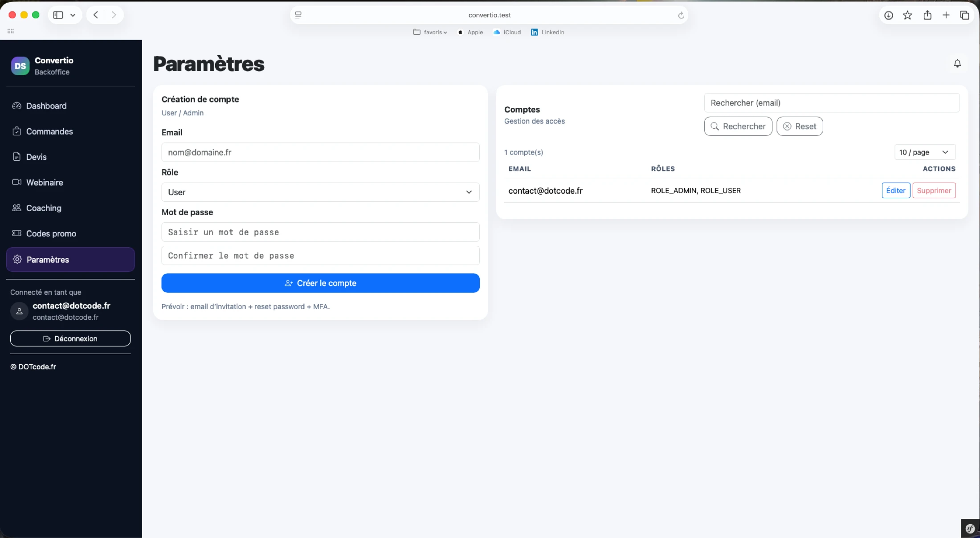Click the notification bell icon

tap(957, 64)
